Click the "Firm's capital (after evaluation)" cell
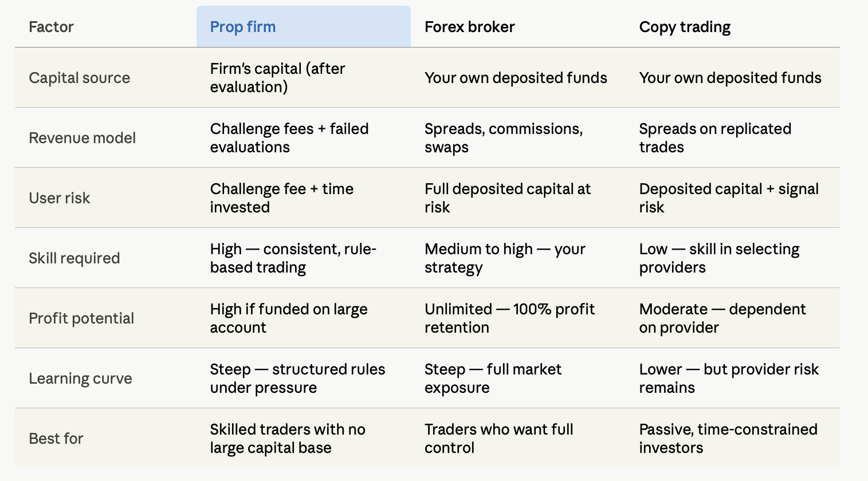868x481 pixels. coord(277,78)
